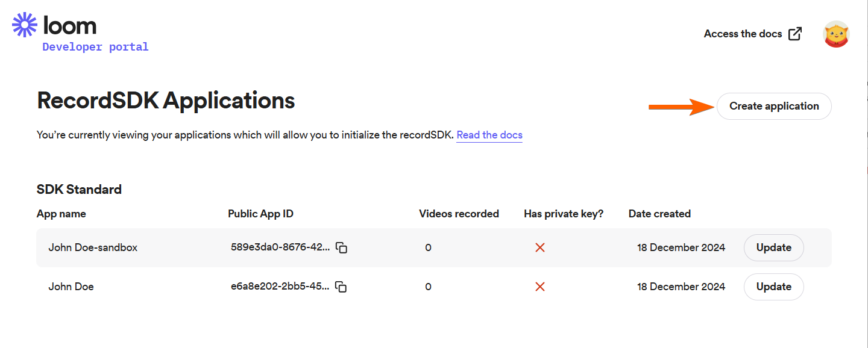
Task: Click the red X for John Doe-sandbox
Action: pos(540,247)
